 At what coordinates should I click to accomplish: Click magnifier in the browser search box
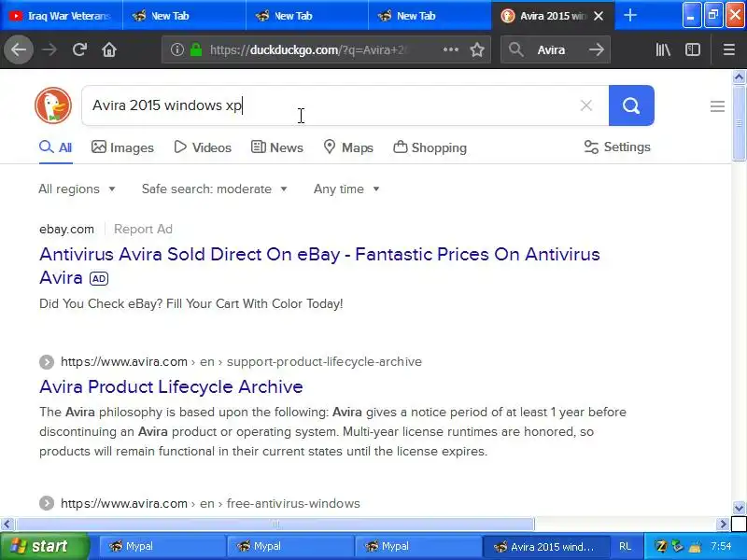(516, 49)
